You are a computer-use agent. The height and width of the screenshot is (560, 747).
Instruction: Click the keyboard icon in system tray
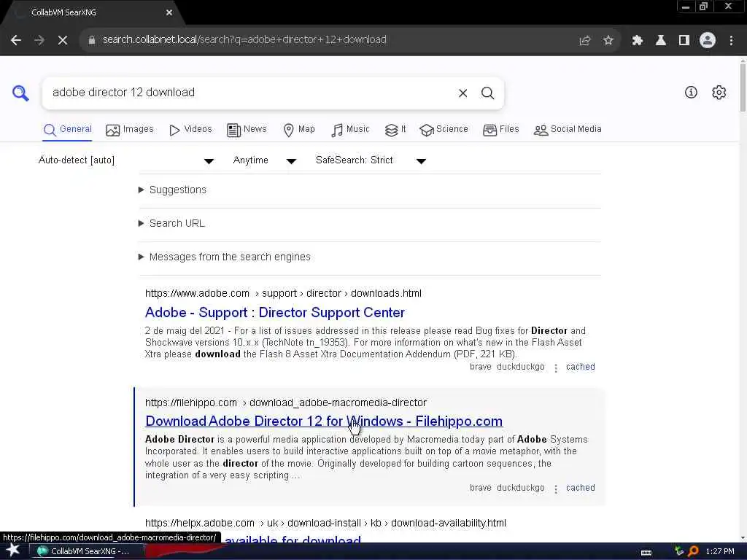(646, 552)
